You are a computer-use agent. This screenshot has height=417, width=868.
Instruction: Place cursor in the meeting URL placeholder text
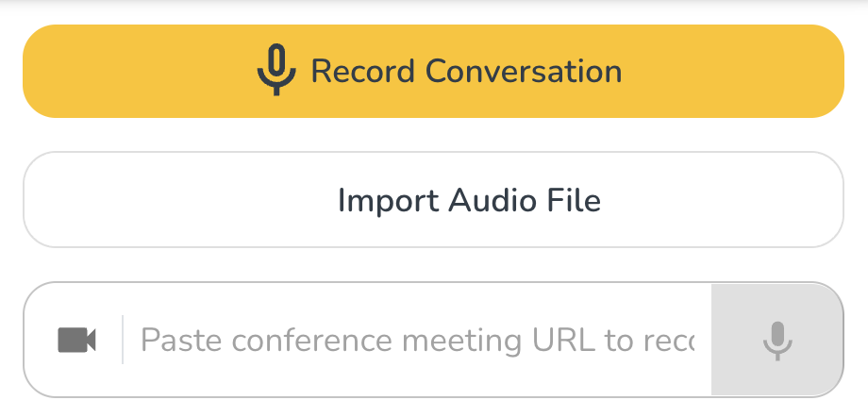pyautogui.click(x=417, y=340)
